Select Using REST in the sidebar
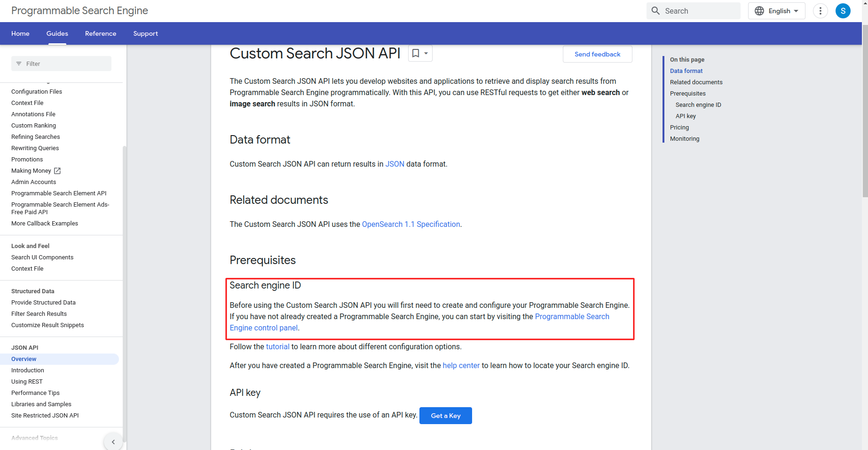The height and width of the screenshot is (450, 868). pos(27,382)
